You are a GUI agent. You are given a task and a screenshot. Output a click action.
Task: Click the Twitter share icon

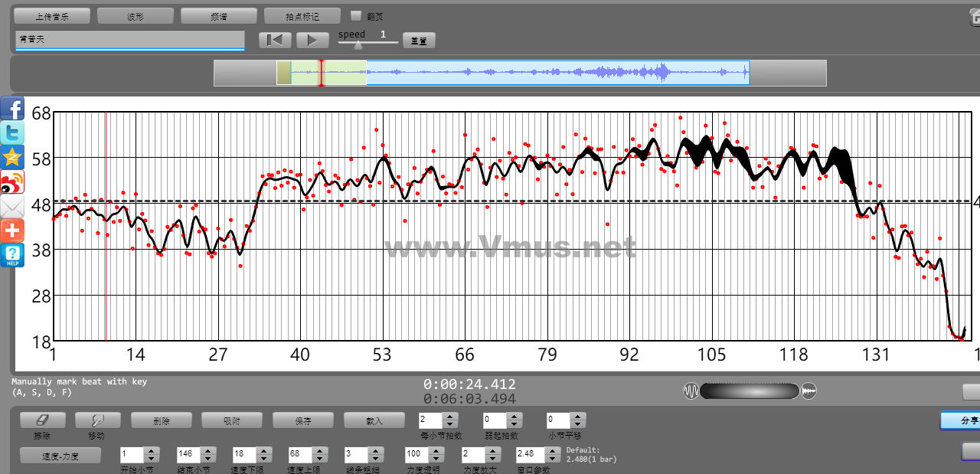(12, 132)
